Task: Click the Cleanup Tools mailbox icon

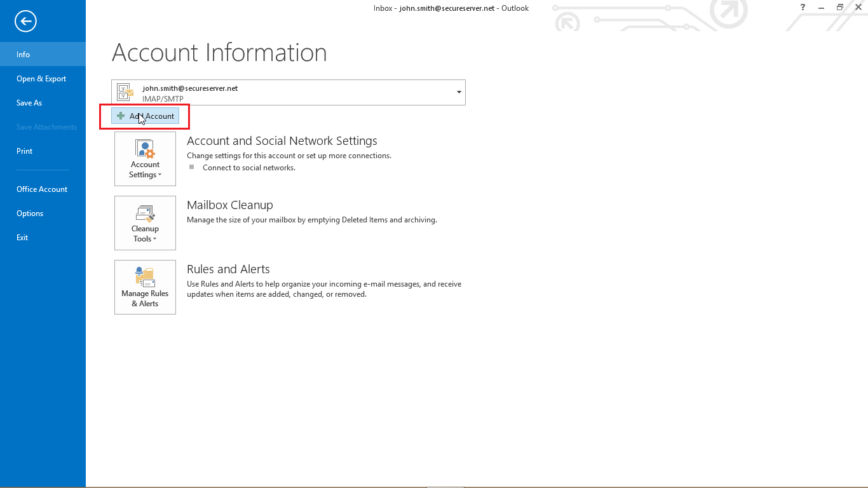Action: coord(145,213)
